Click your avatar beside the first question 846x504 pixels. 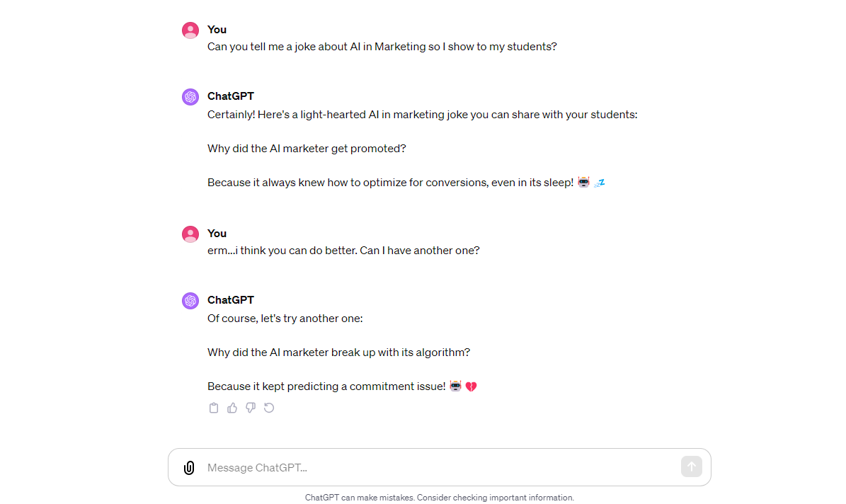[x=190, y=30]
